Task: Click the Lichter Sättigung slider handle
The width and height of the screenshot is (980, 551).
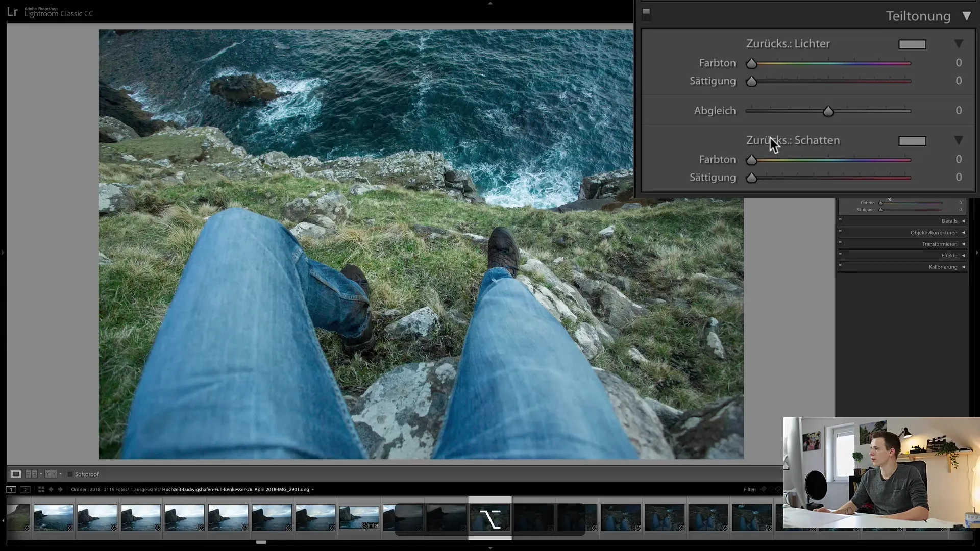Action: (x=751, y=81)
